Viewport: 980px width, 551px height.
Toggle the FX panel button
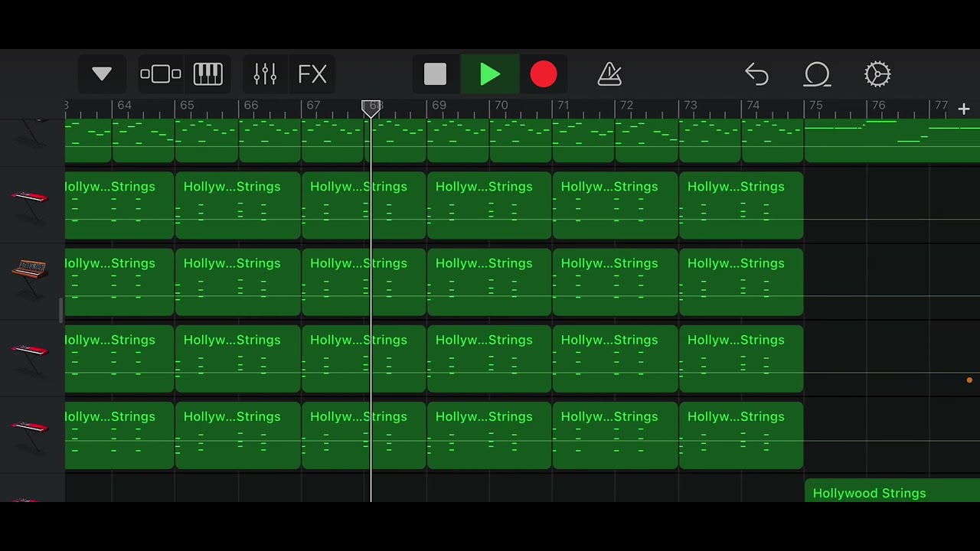tap(312, 74)
